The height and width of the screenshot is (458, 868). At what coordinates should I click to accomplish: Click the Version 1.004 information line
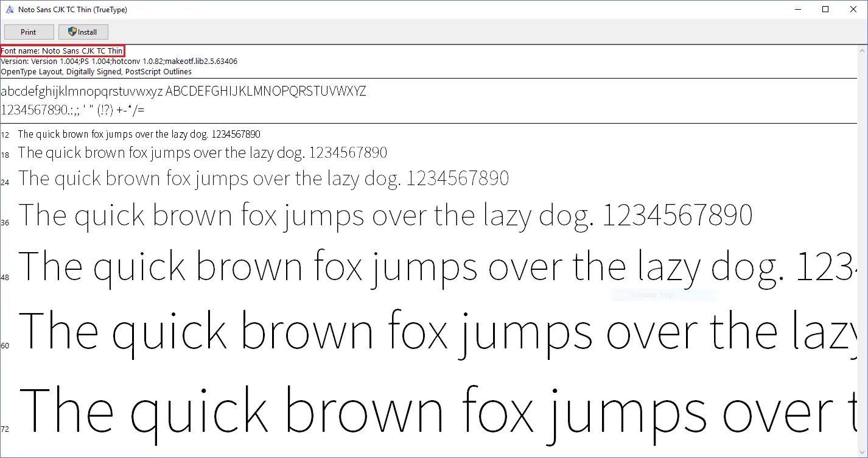click(119, 61)
